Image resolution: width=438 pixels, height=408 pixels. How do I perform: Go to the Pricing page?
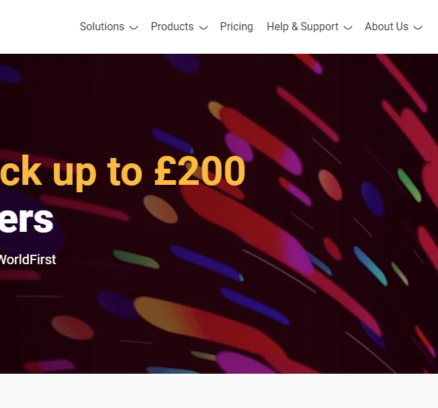coord(237,26)
